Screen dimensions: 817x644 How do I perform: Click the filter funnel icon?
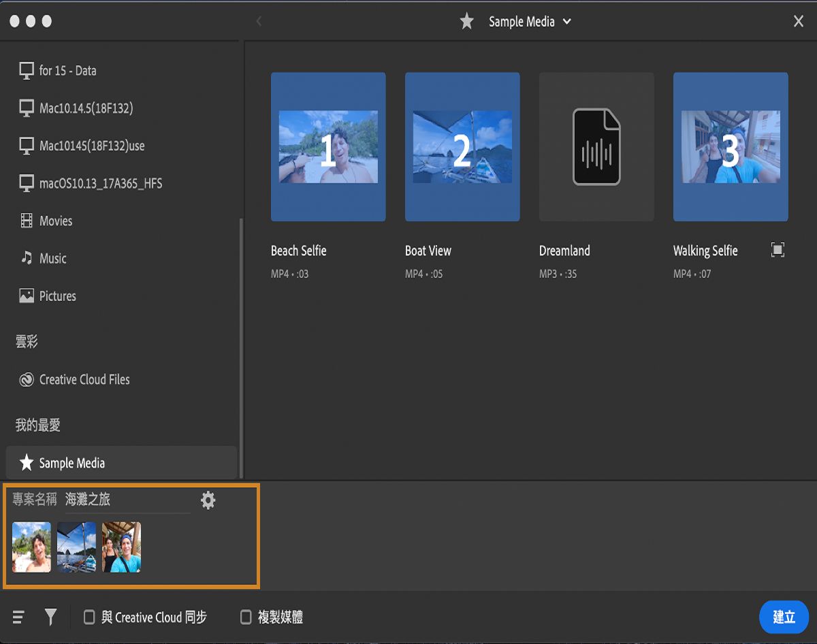[x=50, y=617]
